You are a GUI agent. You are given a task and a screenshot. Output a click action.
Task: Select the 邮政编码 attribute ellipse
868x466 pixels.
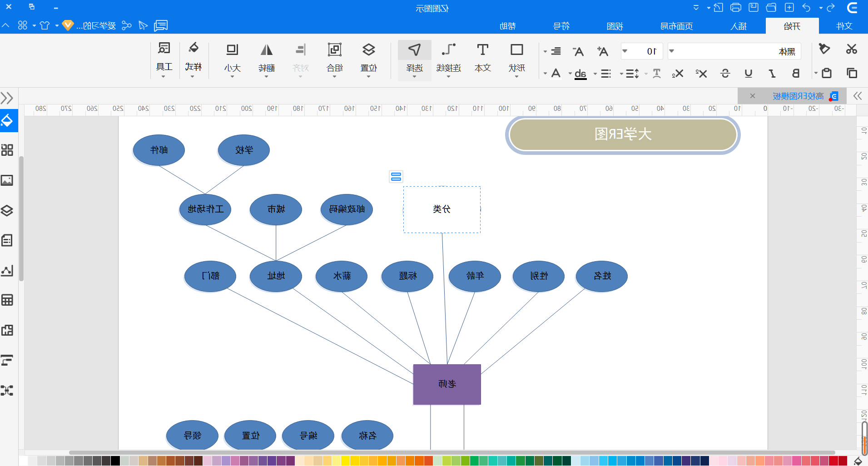pyautogui.click(x=347, y=209)
